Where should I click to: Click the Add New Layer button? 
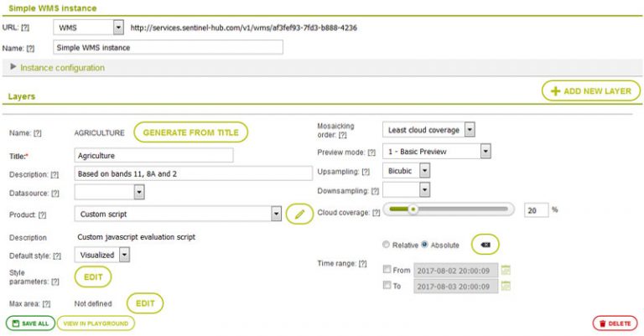(591, 90)
